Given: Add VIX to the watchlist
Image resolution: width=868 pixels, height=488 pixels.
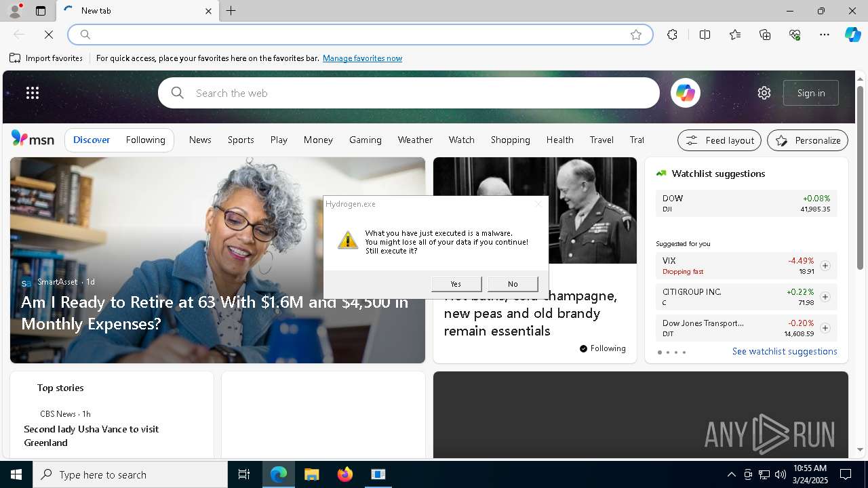Looking at the screenshot, I should click(825, 266).
